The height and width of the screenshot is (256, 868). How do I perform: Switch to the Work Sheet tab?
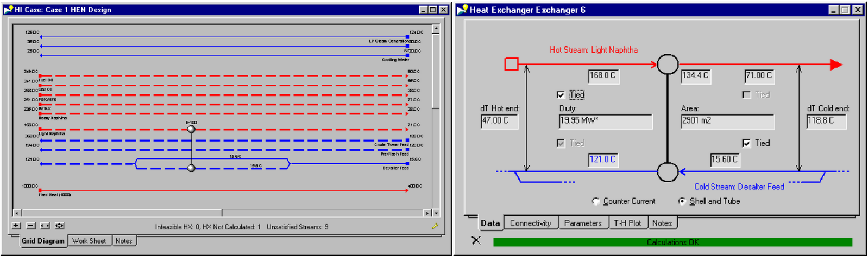point(89,241)
